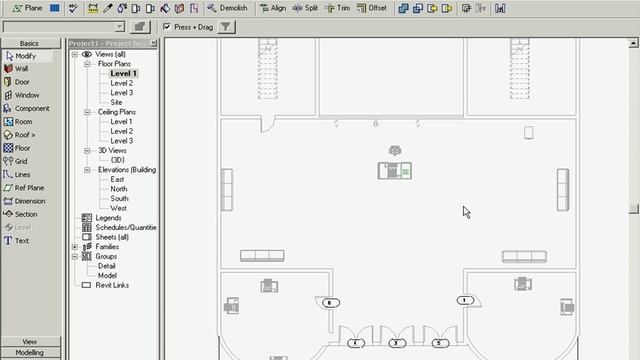Activate the Grid tool

(x=16, y=161)
